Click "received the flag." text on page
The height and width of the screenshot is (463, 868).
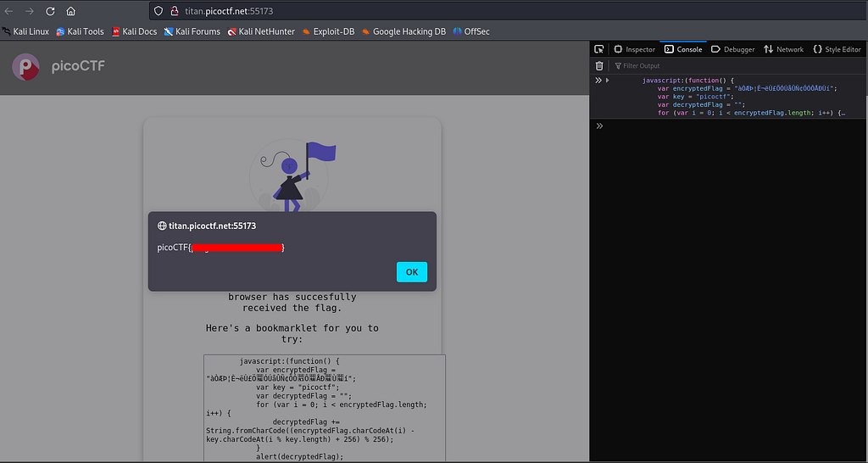pos(292,308)
